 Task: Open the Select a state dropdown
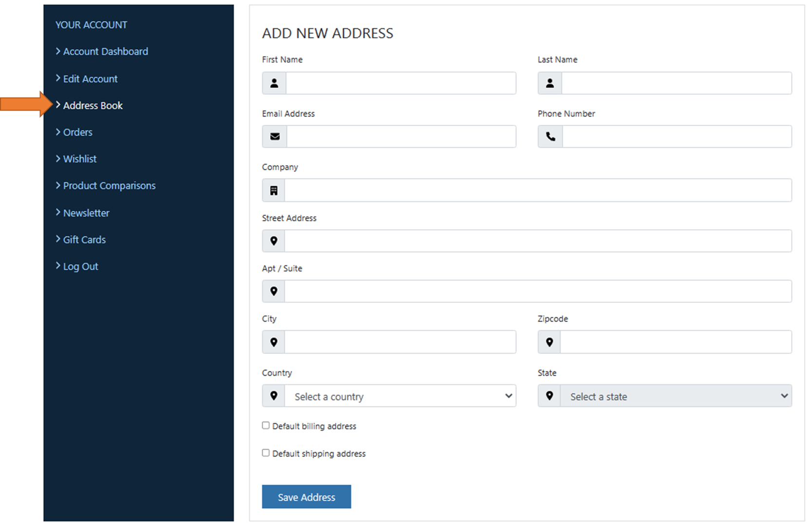[x=676, y=396]
